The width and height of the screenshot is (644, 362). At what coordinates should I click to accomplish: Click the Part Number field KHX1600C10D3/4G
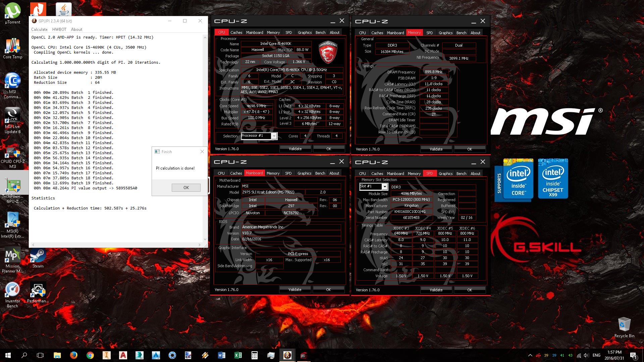pyautogui.click(x=411, y=212)
